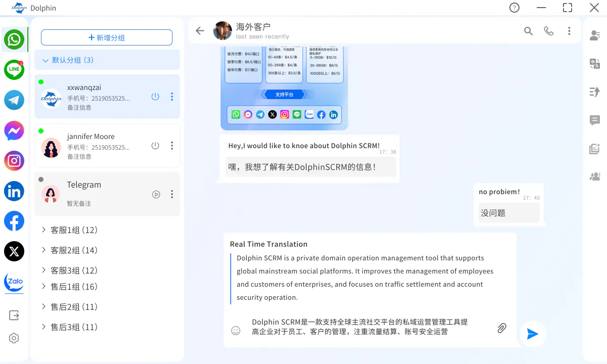Screen dimensions: 607x364
Task: Open the LINE platform in sidebar
Action: (14, 70)
